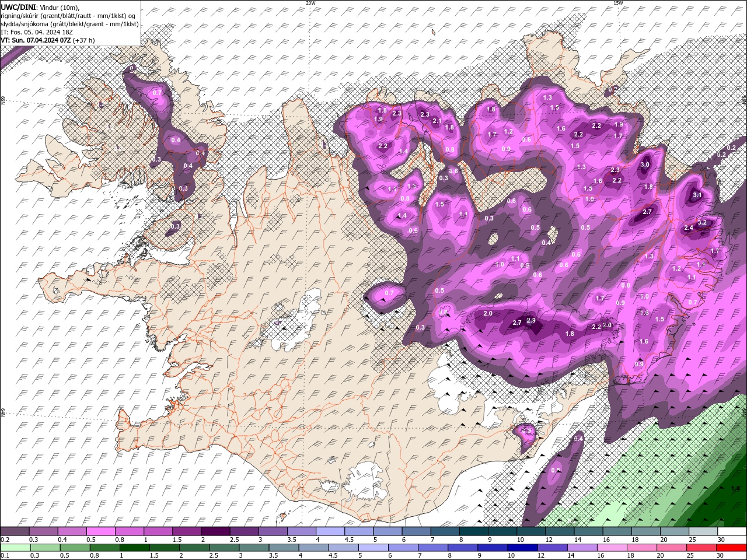Select the dark purple 2 swatch on the snow scale
This screenshot has width=747, height=560.
coord(215,531)
